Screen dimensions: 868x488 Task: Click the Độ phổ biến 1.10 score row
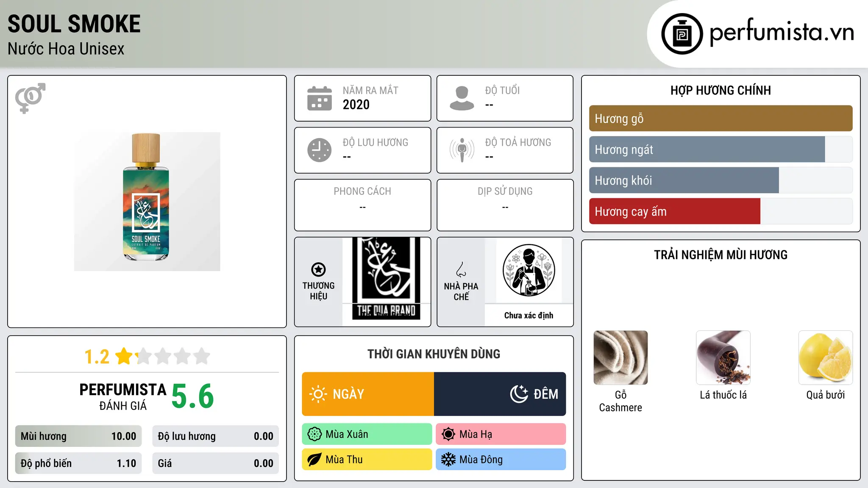(78, 463)
